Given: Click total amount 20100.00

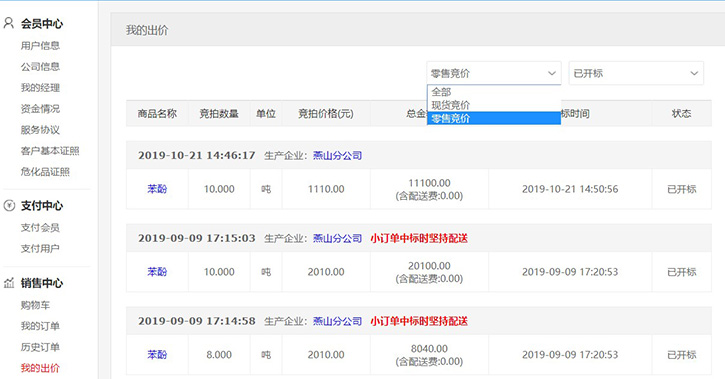Looking at the screenshot, I should point(429,266).
